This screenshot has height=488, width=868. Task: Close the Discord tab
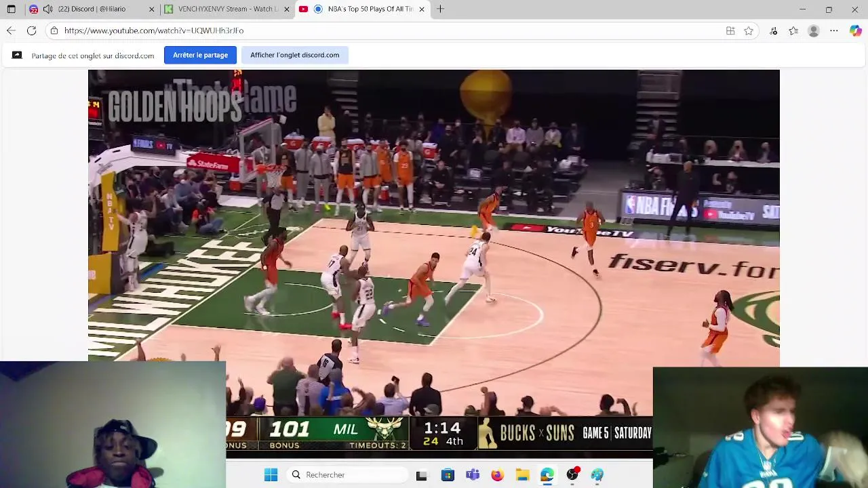click(151, 9)
